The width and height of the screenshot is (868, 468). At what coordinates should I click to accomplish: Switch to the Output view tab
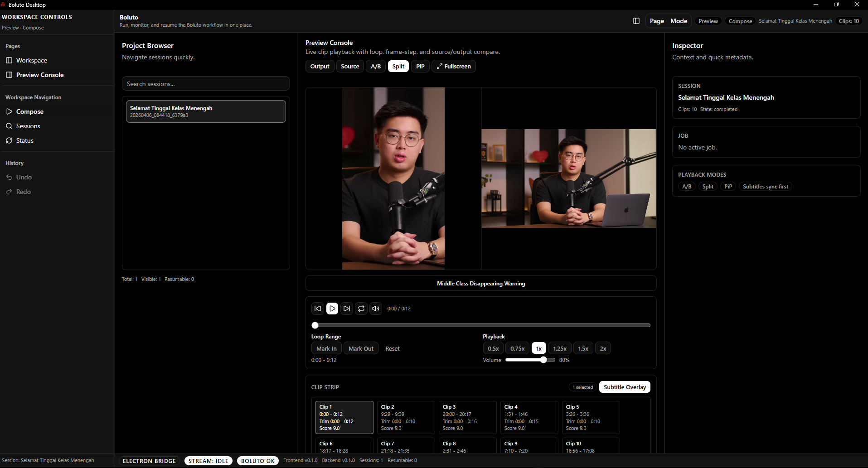320,66
